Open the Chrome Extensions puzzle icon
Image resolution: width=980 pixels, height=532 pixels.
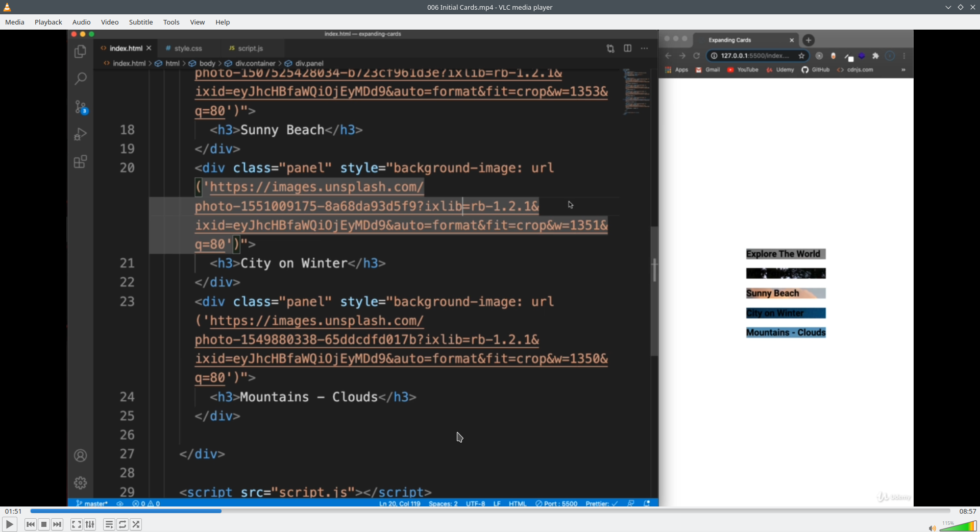point(876,56)
